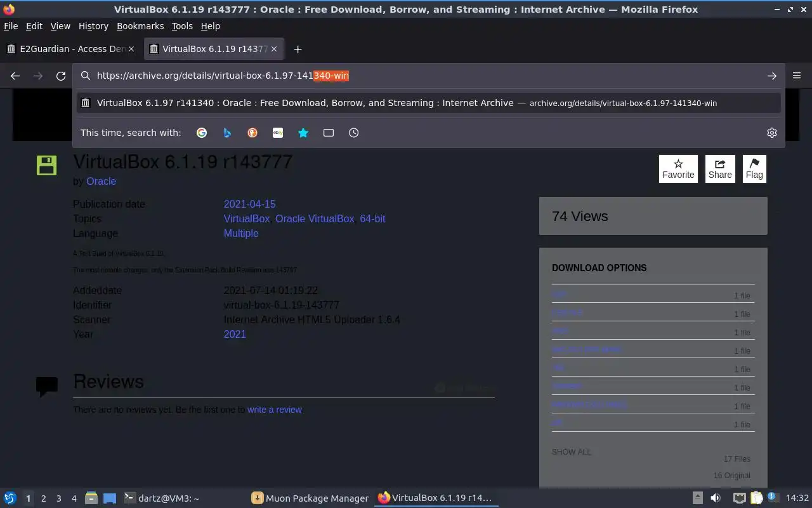This screenshot has height=508, width=812.
Task: Click the reviews speech bubble icon
Action: pos(47,386)
